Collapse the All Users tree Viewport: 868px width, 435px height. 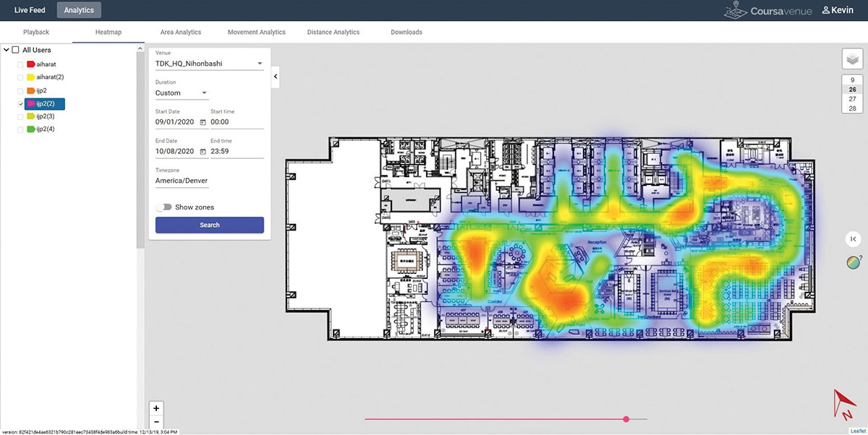click(x=6, y=49)
